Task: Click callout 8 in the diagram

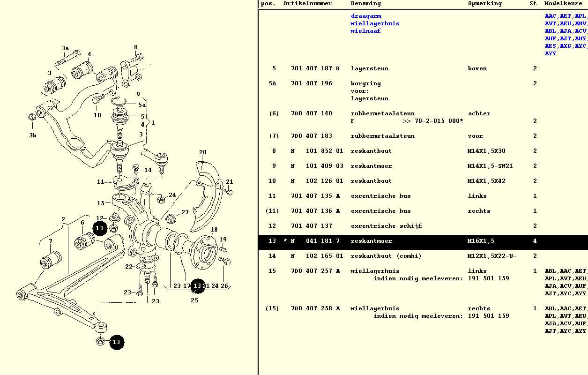Action: [x=136, y=47]
